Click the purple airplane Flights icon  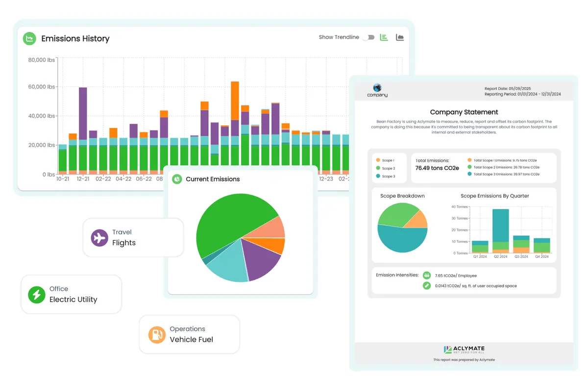pyautogui.click(x=99, y=238)
